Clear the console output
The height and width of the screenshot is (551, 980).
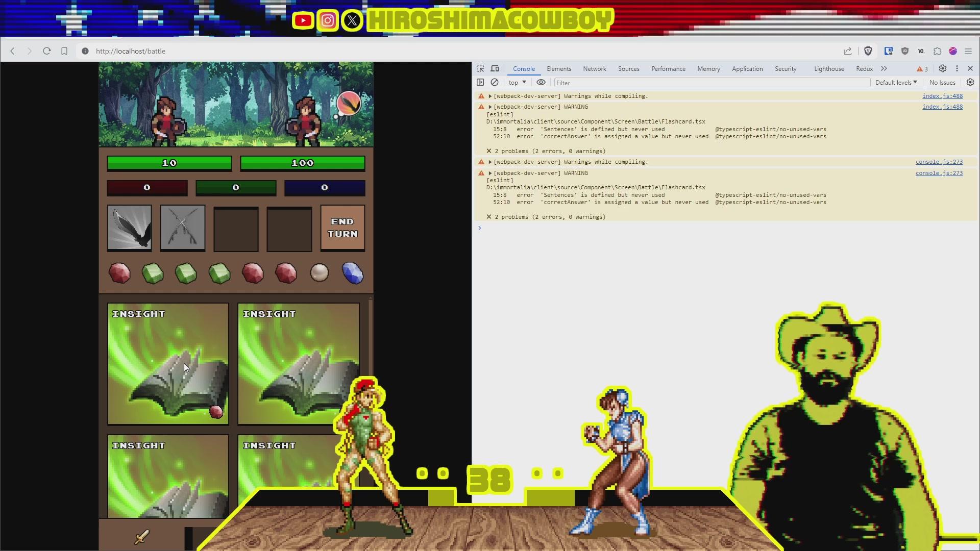point(495,82)
